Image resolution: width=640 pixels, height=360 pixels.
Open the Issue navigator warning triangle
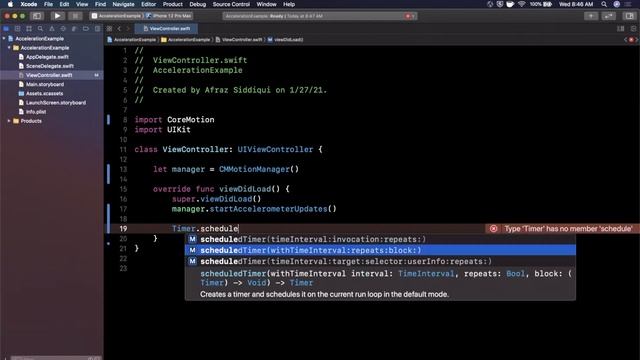[x=52, y=29]
